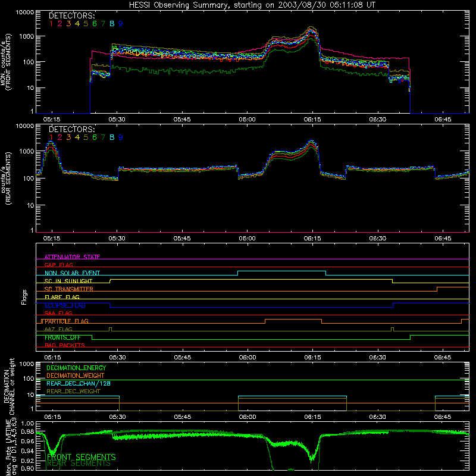The width and height of the screenshot is (476, 476).
Task: Click 06:15 tick under front segments plot
Action: [312, 120]
